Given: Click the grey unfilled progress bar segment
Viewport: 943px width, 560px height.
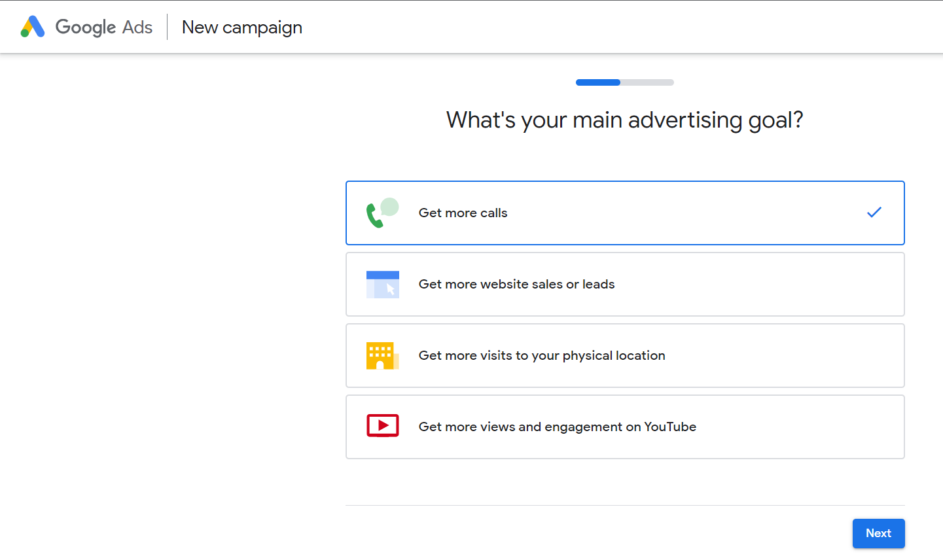Looking at the screenshot, I should [647, 82].
